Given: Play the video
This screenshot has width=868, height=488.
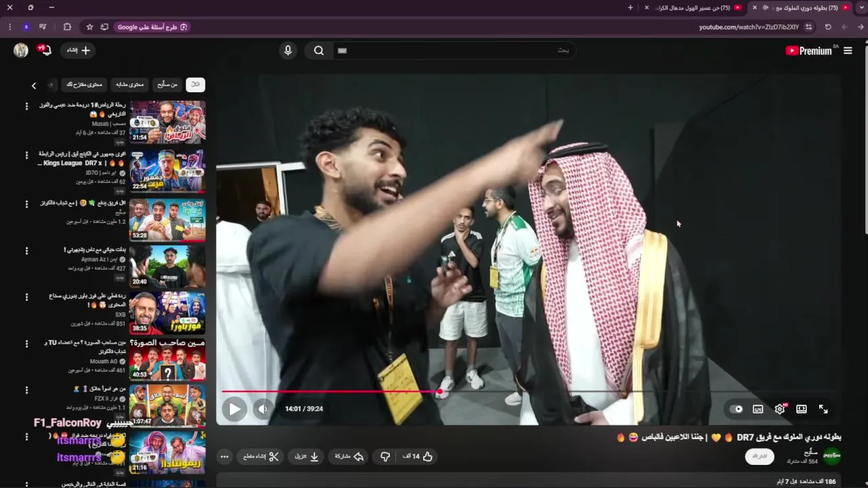Looking at the screenshot, I should coord(234,409).
